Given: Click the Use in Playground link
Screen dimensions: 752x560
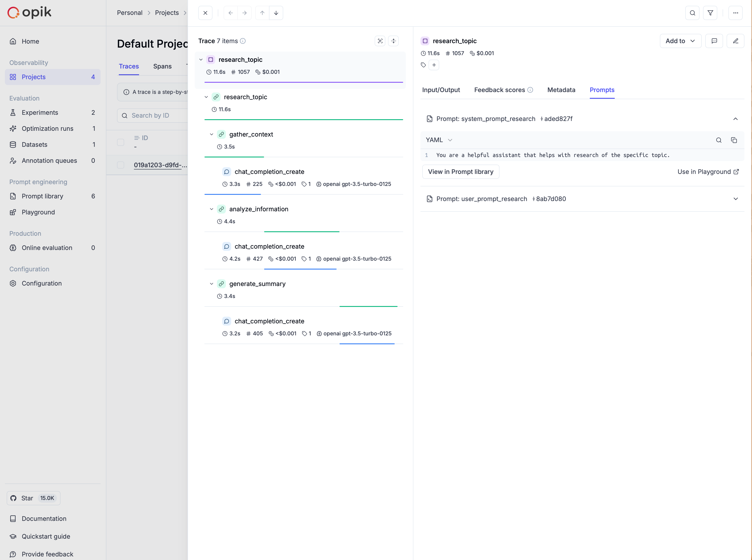Looking at the screenshot, I should coord(708,172).
